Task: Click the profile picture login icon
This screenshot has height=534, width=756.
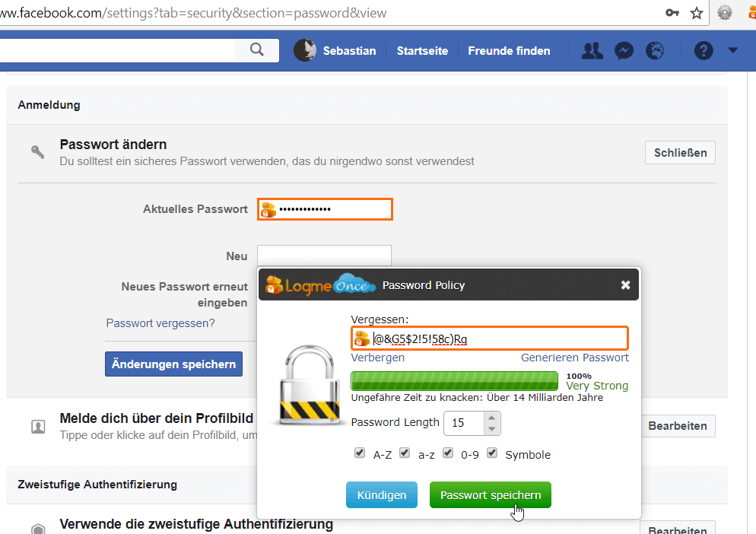Action: pyautogui.click(x=38, y=427)
